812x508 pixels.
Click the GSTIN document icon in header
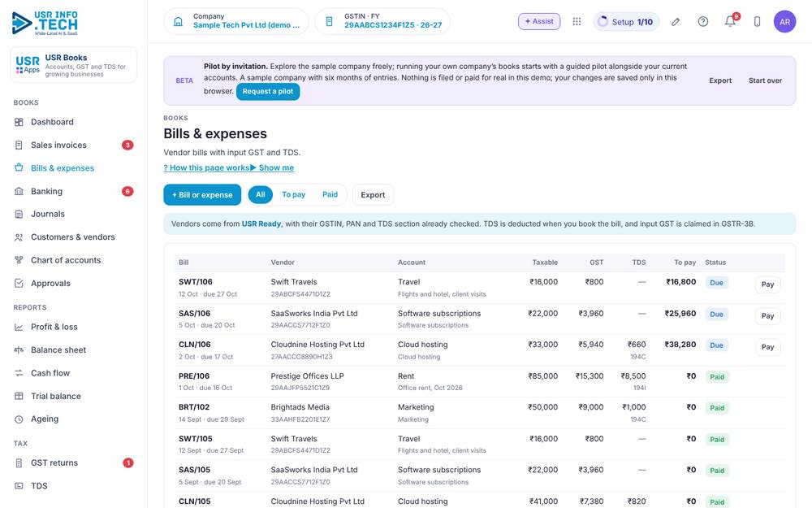pos(329,22)
